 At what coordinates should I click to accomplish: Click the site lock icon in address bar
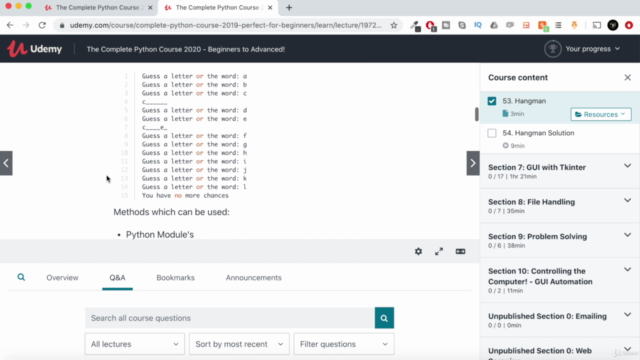click(x=62, y=25)
